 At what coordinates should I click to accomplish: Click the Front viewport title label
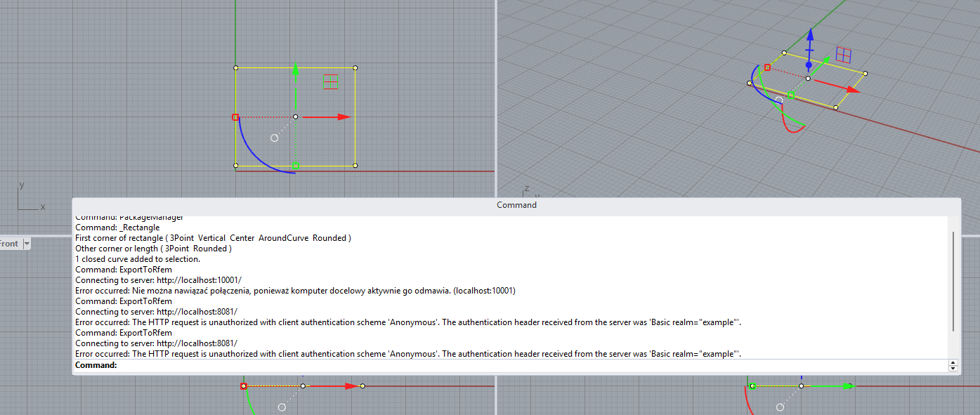[9, 244]
